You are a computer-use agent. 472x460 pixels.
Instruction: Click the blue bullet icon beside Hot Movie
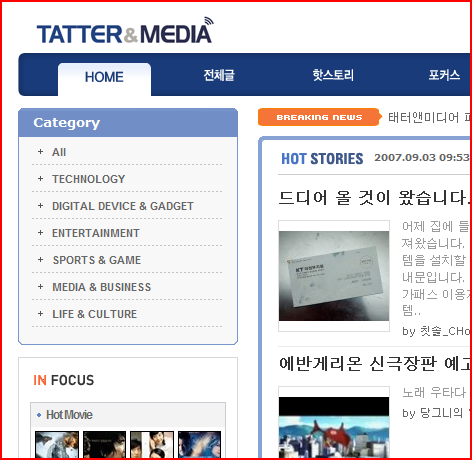click(39, 415)
